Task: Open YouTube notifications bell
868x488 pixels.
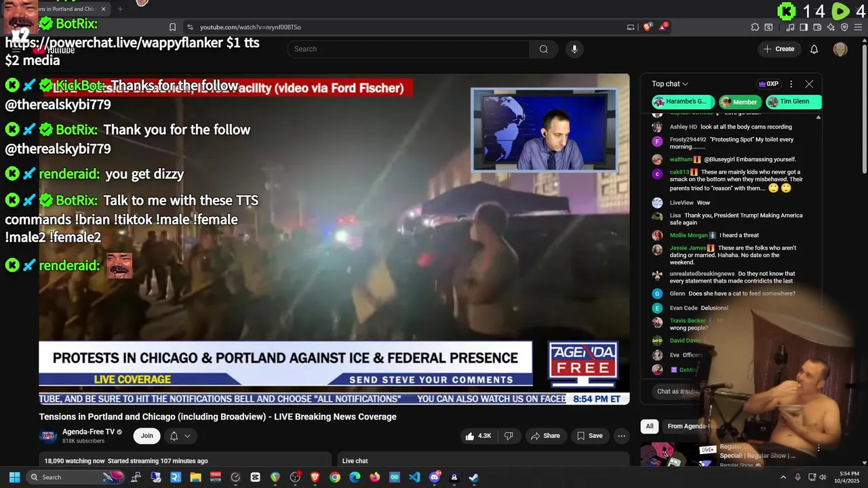Action: (x=814, y=49)
